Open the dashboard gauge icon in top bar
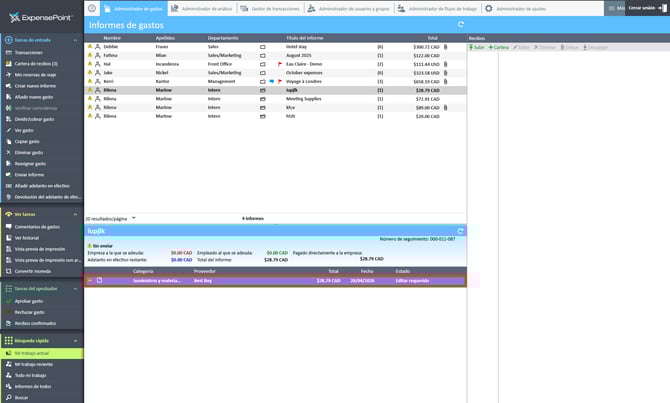This screenshot has height=403, width=670. pos(92,8)
